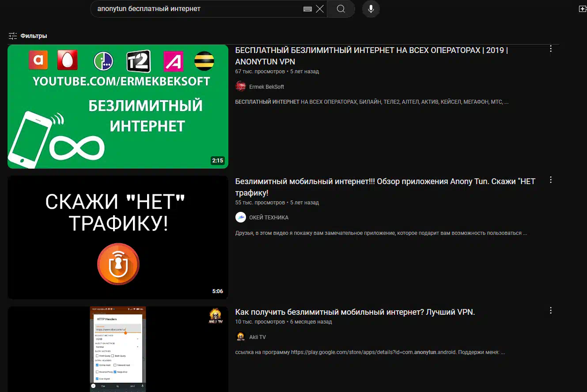Viewport: 587px width, 392px height.
Task: Go to Akli TV channel name
Action: tap(258, 337)
